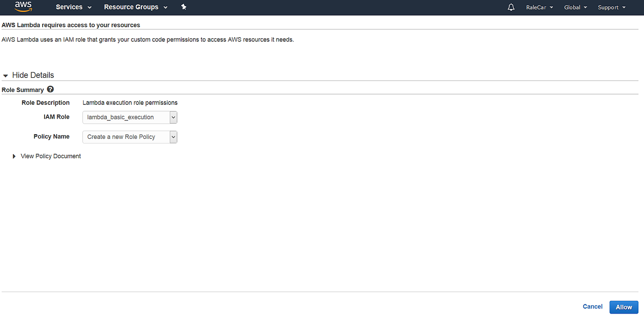Click the Role Summary help icon
The height and width of the screenshot is (321, 644).
tap(51, 89)
